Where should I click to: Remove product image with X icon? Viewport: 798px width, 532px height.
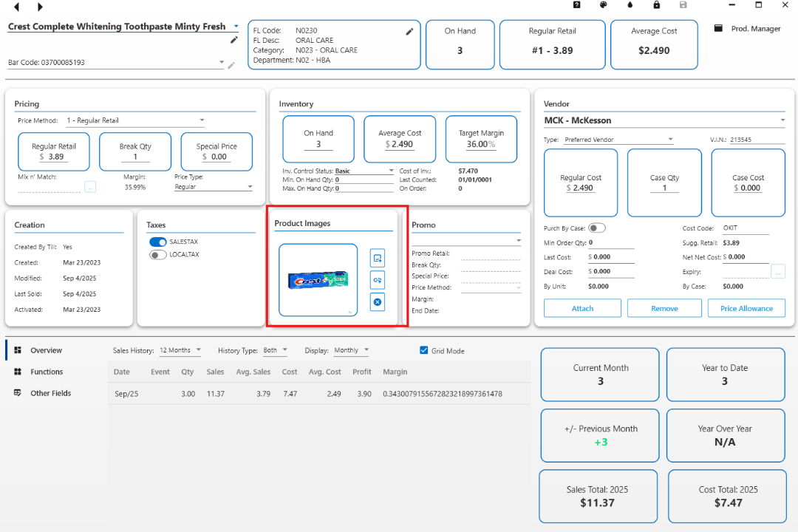[x=377, y=302]
